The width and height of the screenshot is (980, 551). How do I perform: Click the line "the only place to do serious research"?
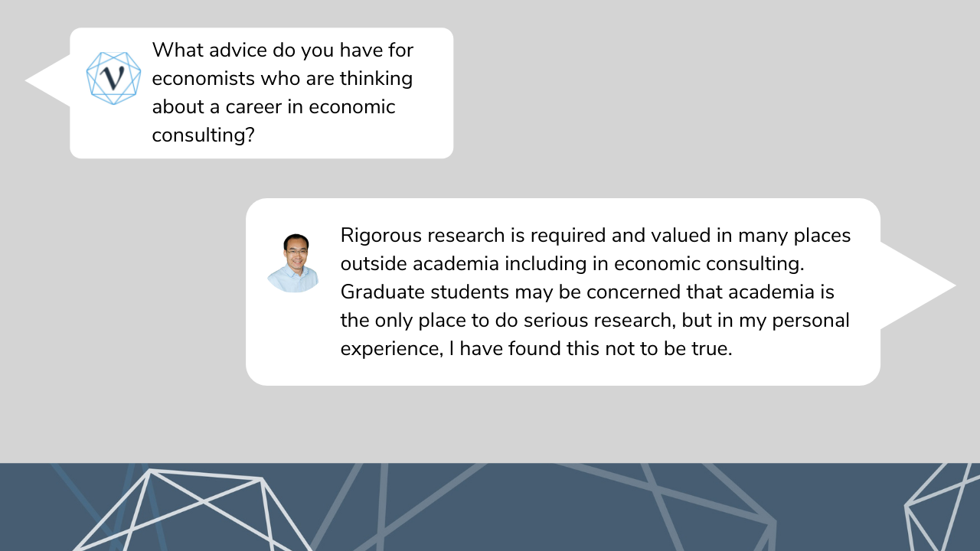(x=508, y=320)
